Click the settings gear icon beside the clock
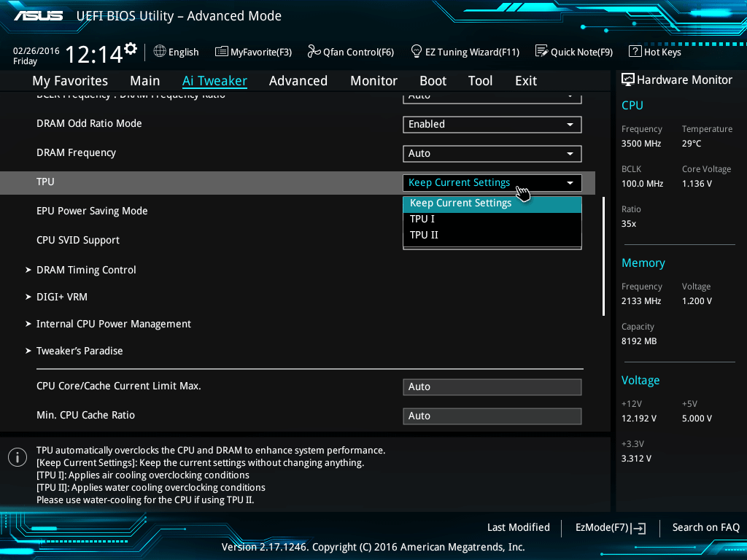The image size is (747, 560). 131,49
